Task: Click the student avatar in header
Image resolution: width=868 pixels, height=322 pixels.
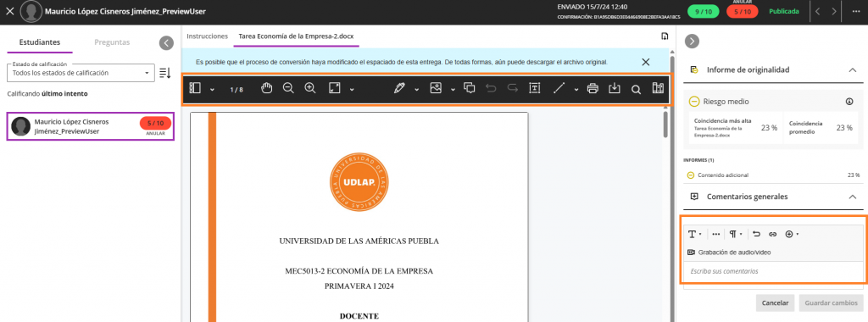Action: click(x=31, y=12)
